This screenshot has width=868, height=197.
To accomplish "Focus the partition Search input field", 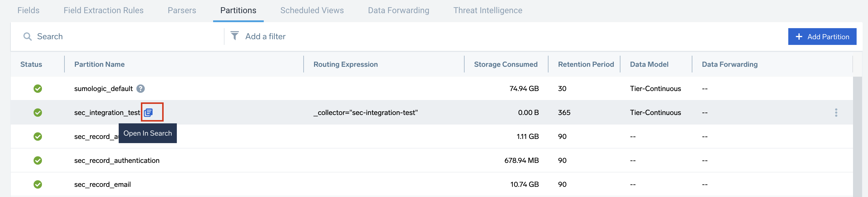I will coord(128,36).
